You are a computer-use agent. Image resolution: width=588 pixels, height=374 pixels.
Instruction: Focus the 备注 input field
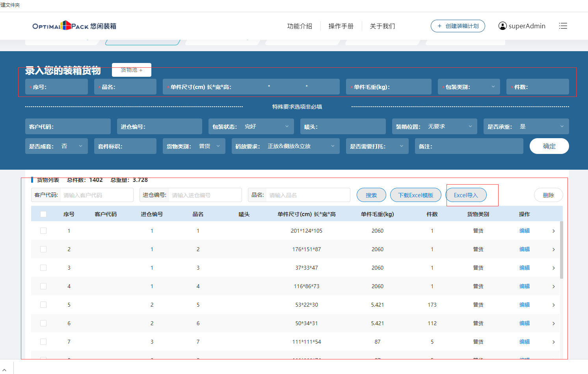[469, 146]
